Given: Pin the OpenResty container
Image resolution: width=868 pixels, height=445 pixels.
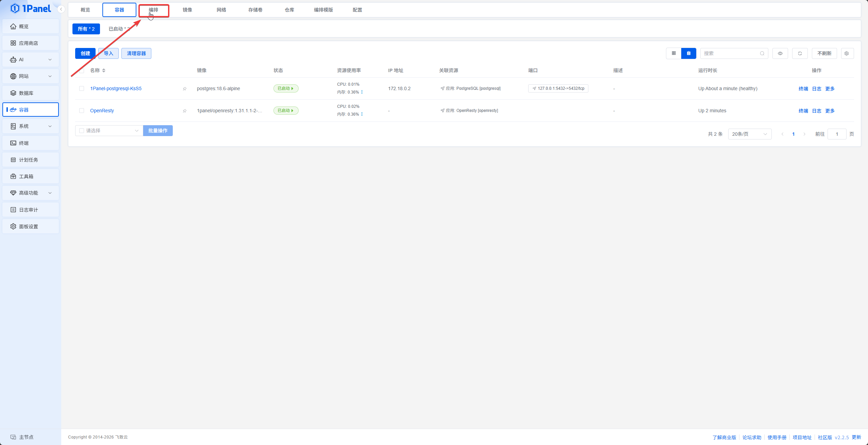Looking at the screenshot, I should (185, 111).
